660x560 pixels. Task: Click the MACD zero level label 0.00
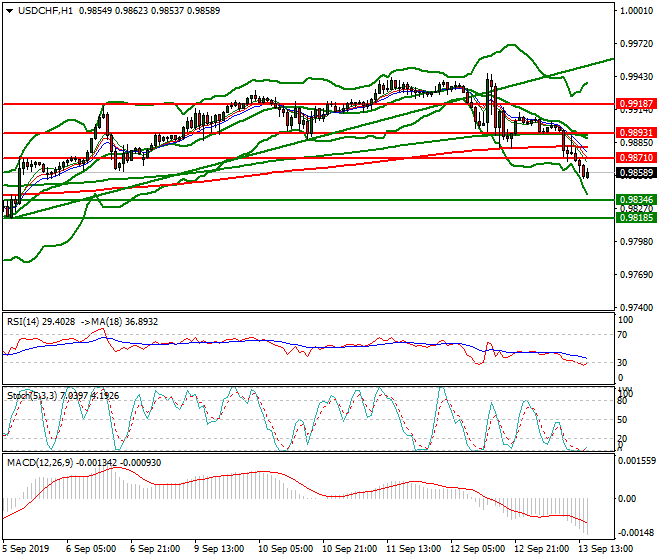pos(627,499)
